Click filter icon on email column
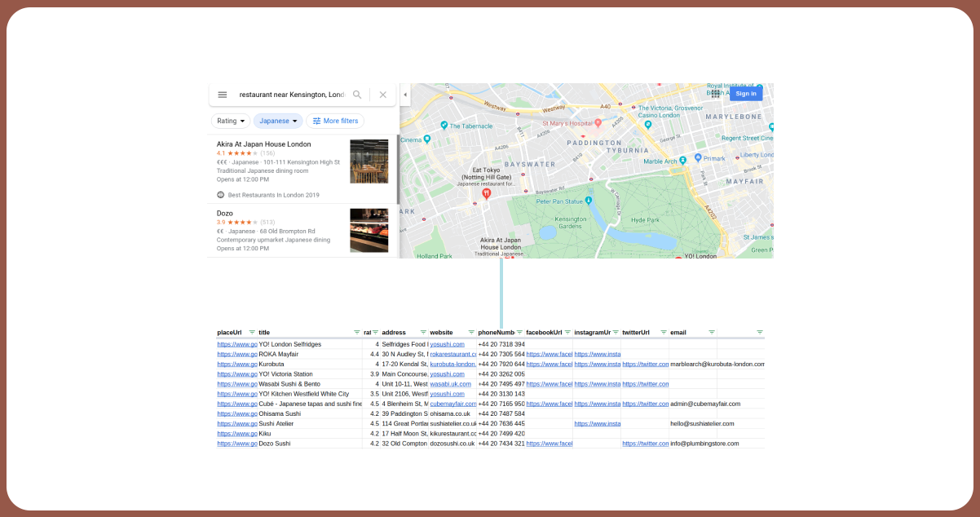 [x=711, y=333]
